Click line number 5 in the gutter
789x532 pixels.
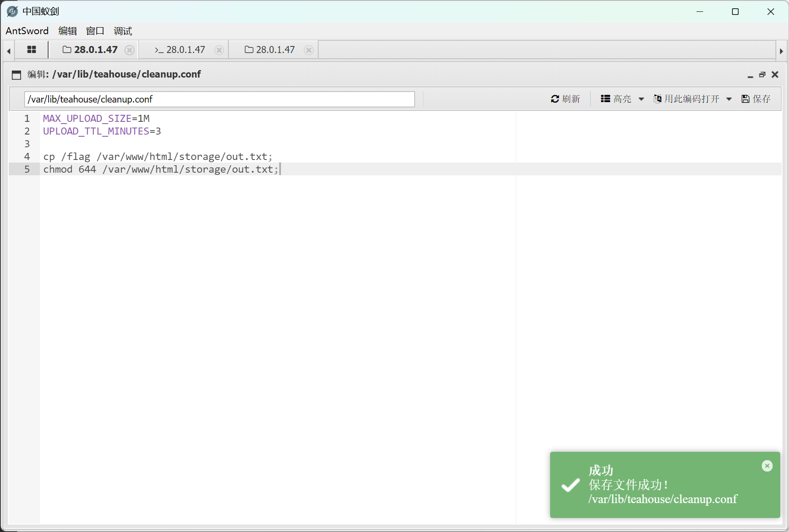click(27, 169)
